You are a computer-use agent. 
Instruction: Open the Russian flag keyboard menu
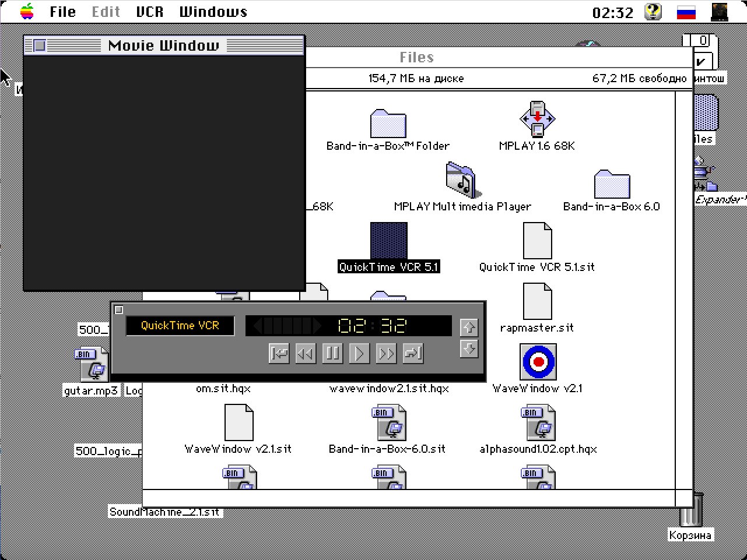pos(686,12)
